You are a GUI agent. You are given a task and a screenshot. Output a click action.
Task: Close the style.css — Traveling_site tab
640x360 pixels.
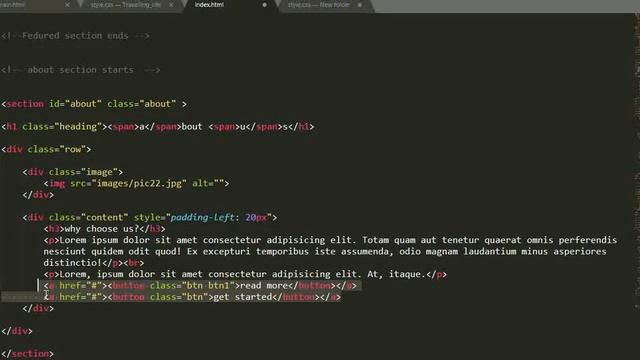[171, 5]
